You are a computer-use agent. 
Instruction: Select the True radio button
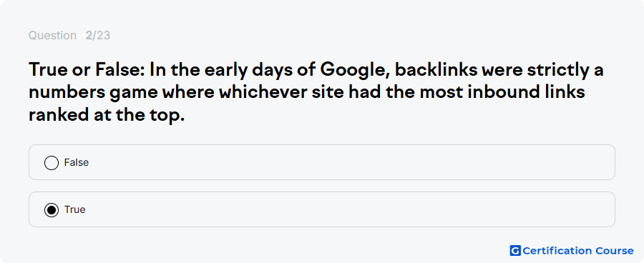(52, 210)
